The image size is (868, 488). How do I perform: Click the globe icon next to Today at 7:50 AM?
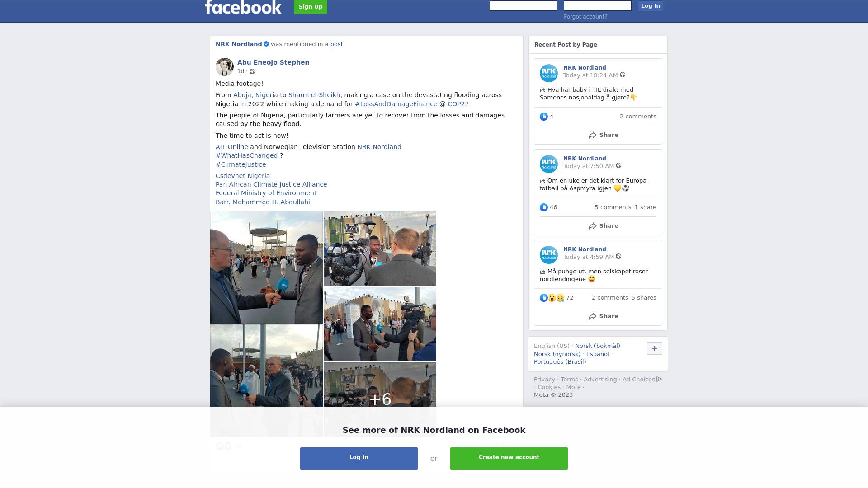(618, 166)
